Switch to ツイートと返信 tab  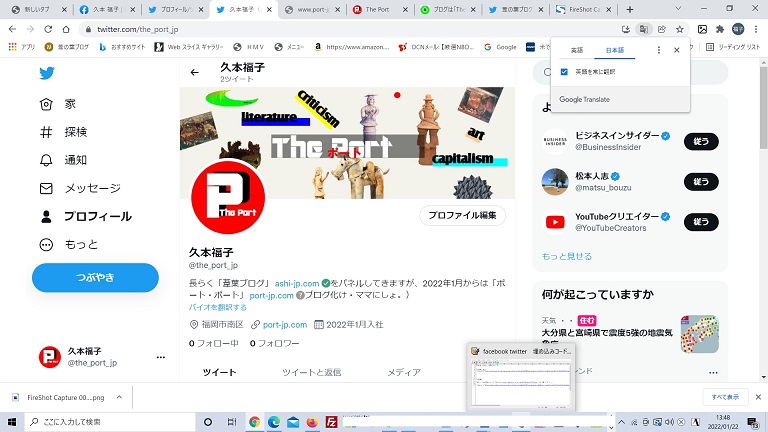click(x=312, y=373)
